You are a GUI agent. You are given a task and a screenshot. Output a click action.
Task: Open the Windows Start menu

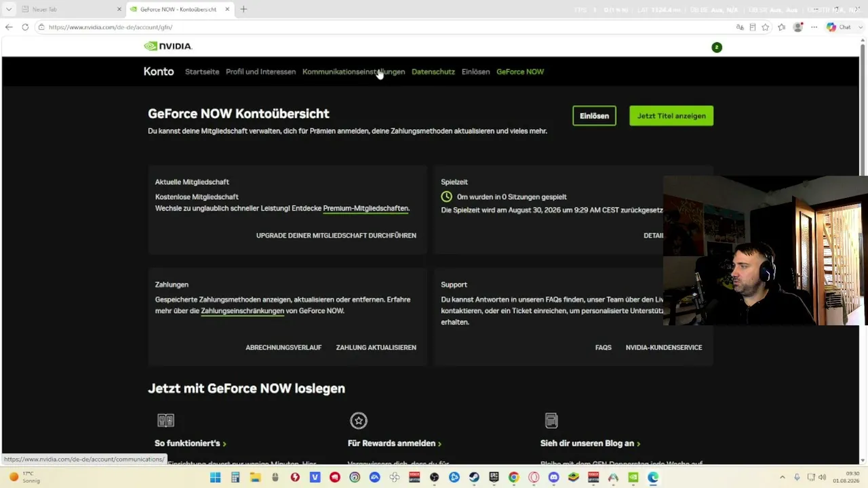[x=216, y=477]
